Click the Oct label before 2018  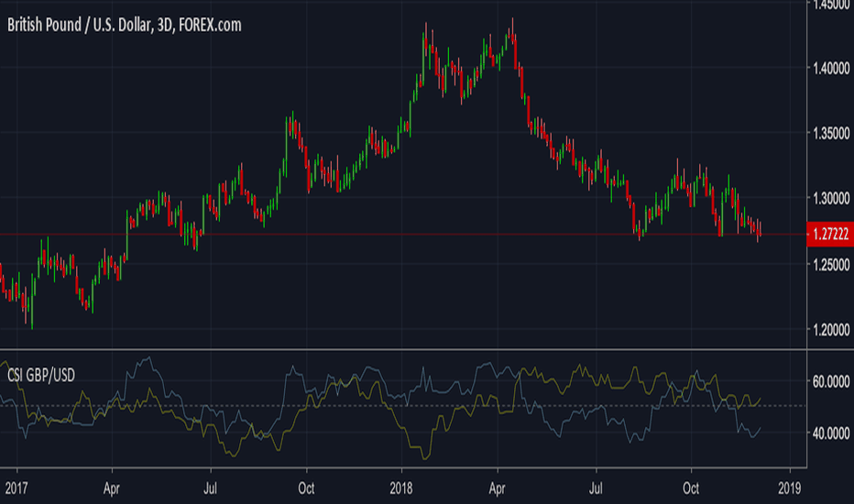point(306,488)
